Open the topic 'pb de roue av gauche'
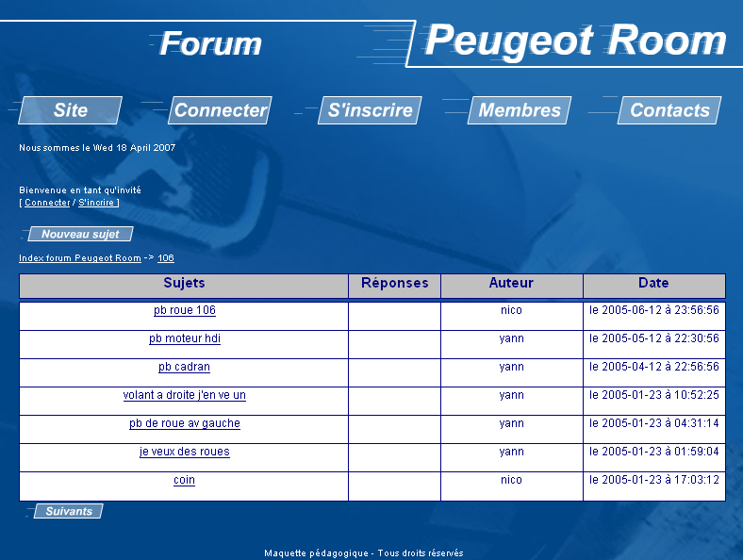 (184, 423)
